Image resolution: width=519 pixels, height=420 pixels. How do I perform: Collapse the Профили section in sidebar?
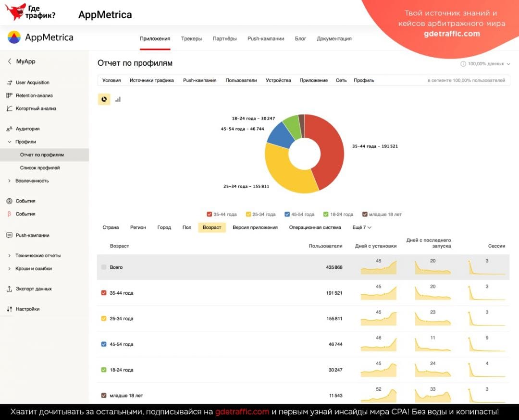(9, 142)
